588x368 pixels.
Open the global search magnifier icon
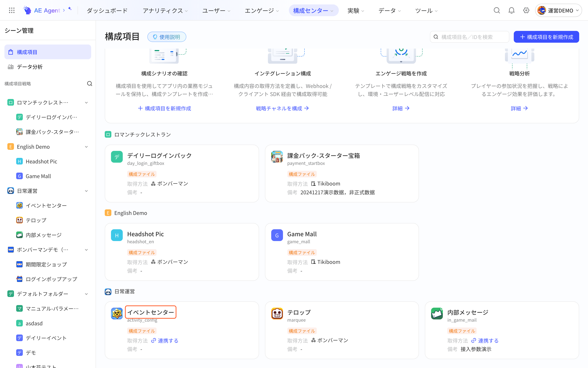[497, 10]
